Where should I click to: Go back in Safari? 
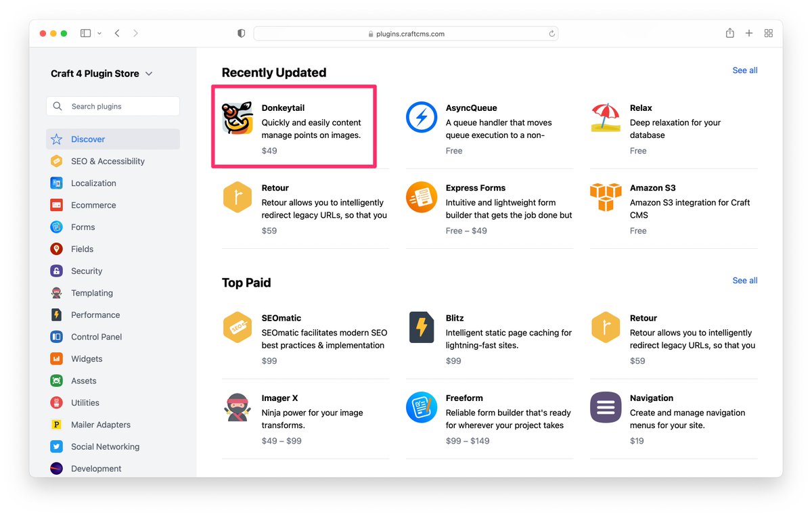click(117, 33)
